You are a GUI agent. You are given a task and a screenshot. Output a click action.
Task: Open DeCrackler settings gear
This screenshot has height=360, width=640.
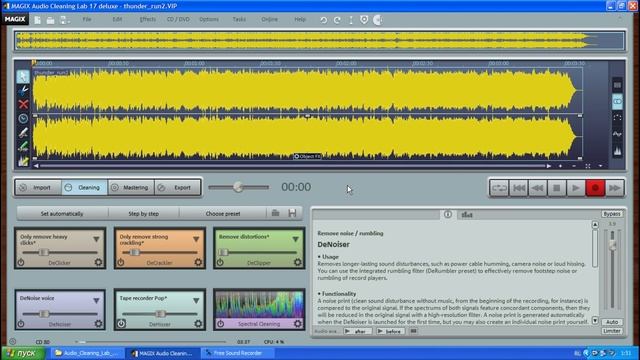(198, 262)
